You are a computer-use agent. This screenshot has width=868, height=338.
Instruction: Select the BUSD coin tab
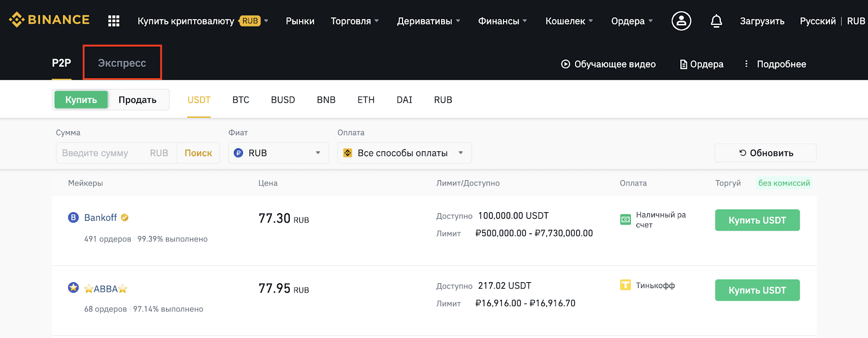tap(283, 100)
